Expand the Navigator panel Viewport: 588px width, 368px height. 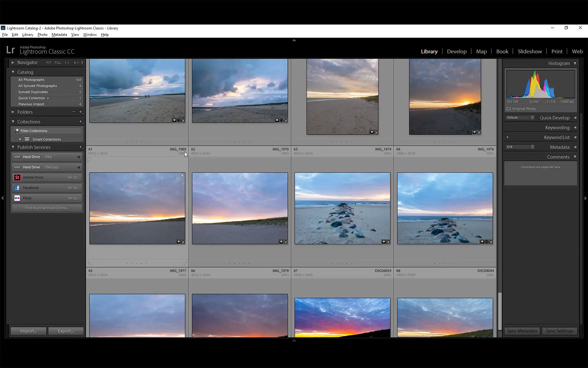click(13, 62)
